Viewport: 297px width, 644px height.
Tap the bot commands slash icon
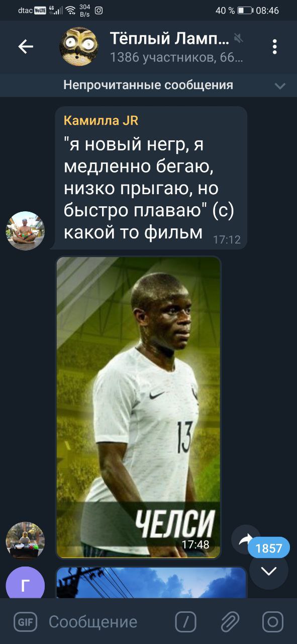[x=185, y=622]
